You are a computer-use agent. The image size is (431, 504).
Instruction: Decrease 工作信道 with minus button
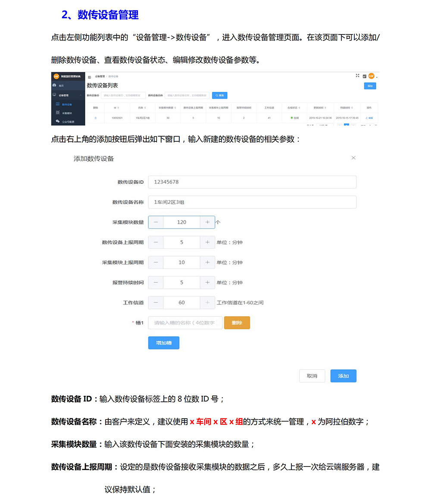click(x=156, y=303)
